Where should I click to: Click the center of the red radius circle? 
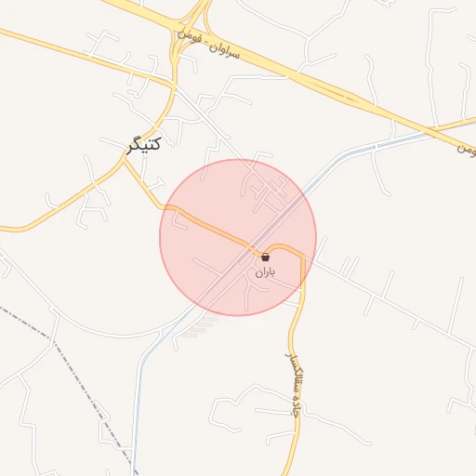point(238,238)
